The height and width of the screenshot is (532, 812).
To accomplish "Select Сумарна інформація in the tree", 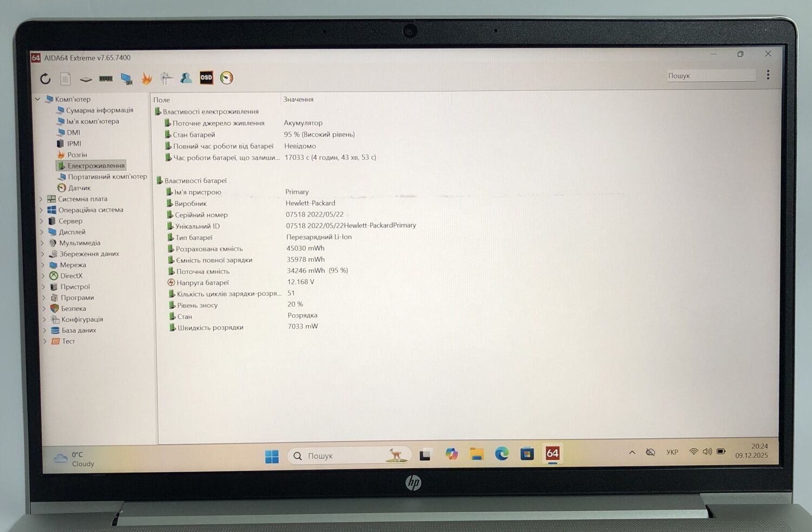I will (99, 111).
